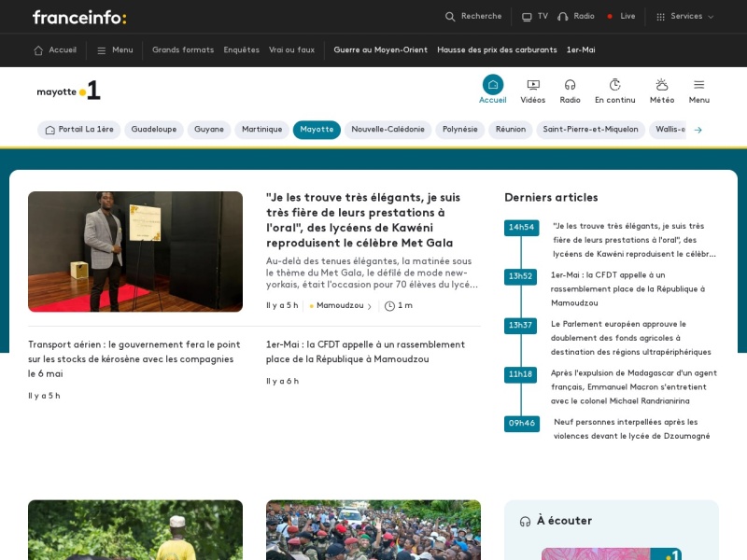Open Guerre au Moyen-Orient topic link

coord(381,50)
